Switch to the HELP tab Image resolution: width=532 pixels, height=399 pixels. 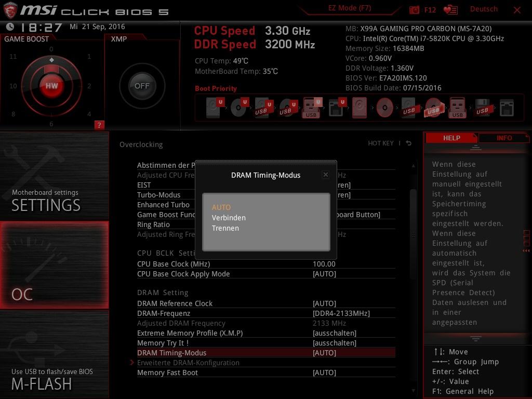451,138
